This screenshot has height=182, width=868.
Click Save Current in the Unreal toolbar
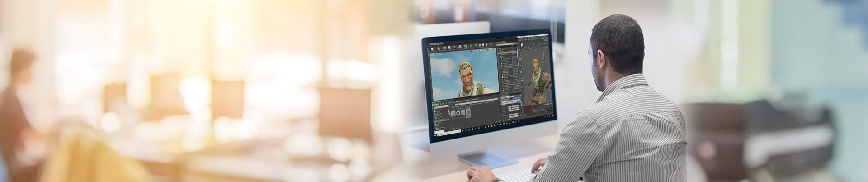pyautogui.click(x=432, y=49)
